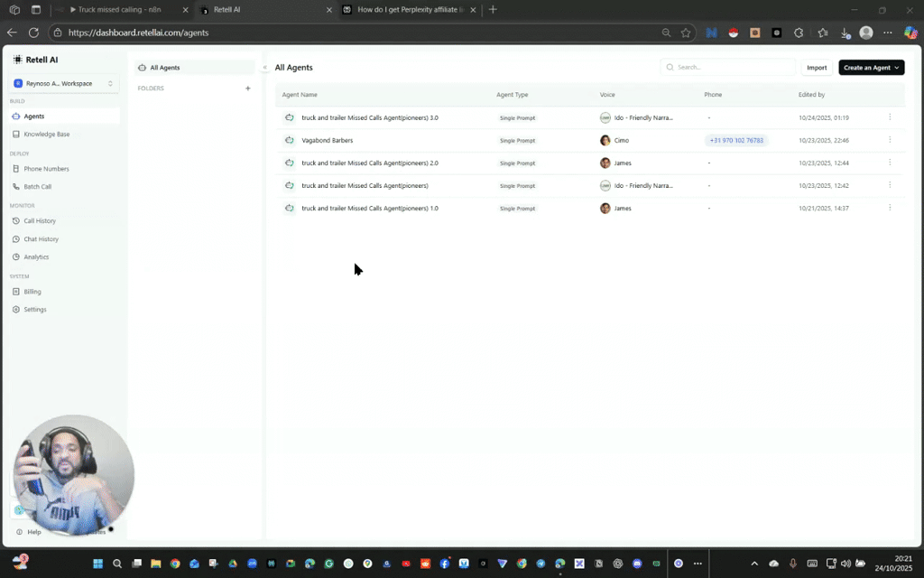The height and width of the screenshot is (578, 924).
Task: Click the address bar URL
Action: pos(138,33)
